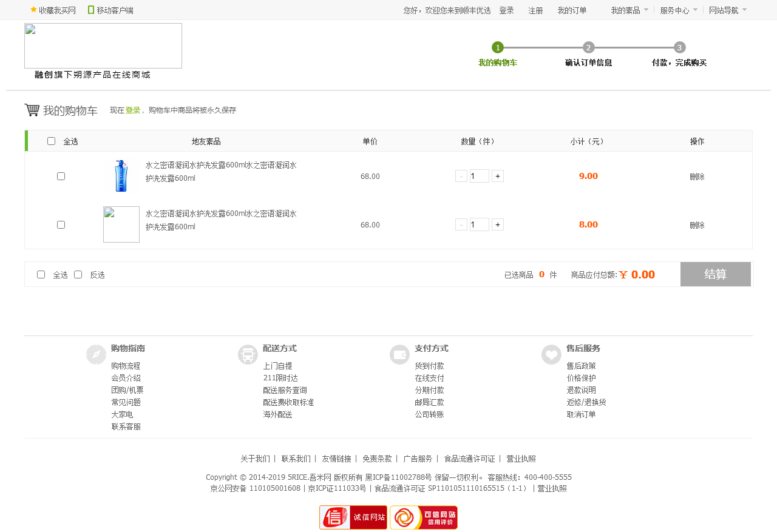
Task: Click the red 诚信网站 badge
Action: point(353,517)
